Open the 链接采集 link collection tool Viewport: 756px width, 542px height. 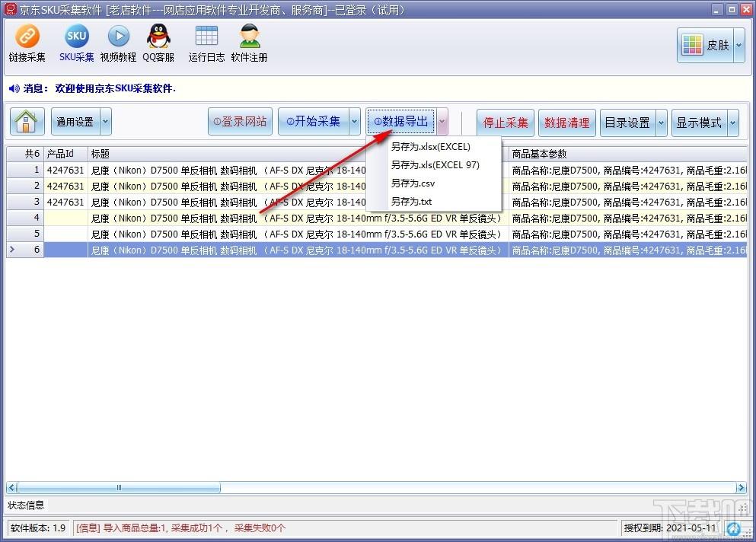point(27,43)
